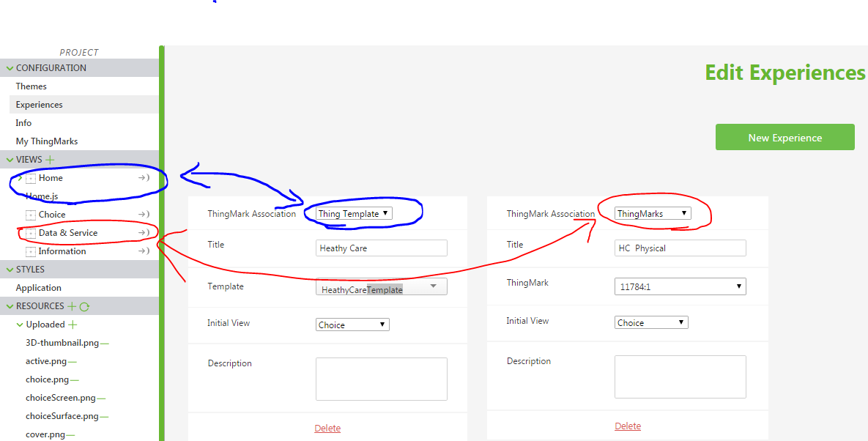This screenshot has width=868, height=441.
Task: Add a new view with the VIEWS plus icon
Action: pos(50,160)
